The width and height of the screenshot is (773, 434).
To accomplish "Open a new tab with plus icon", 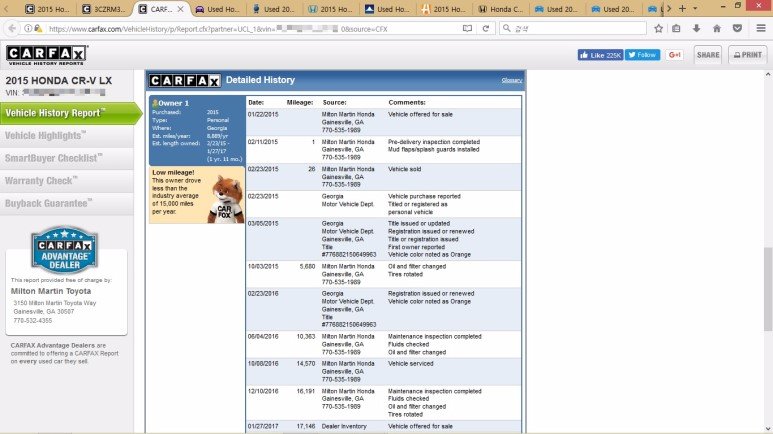I will point(682,8).
